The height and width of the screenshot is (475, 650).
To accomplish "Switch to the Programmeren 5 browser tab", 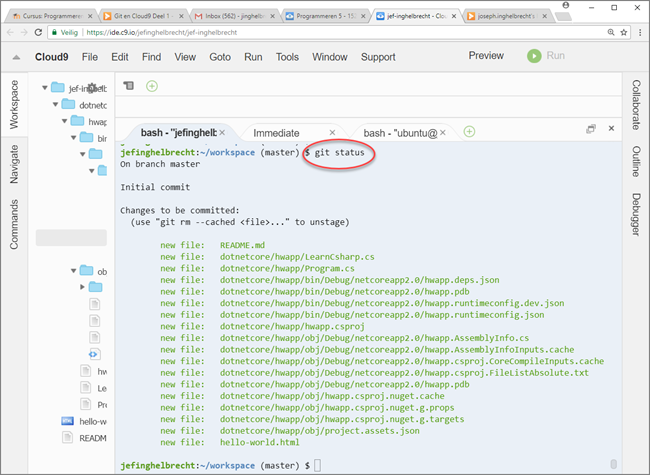I will [327, 16].
